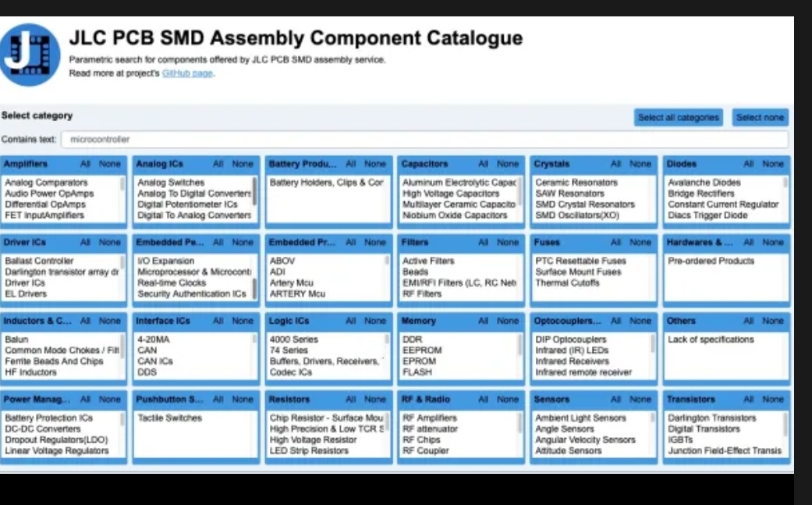Choose DC-DC Converters entry
812x505 pixels.
42,429
